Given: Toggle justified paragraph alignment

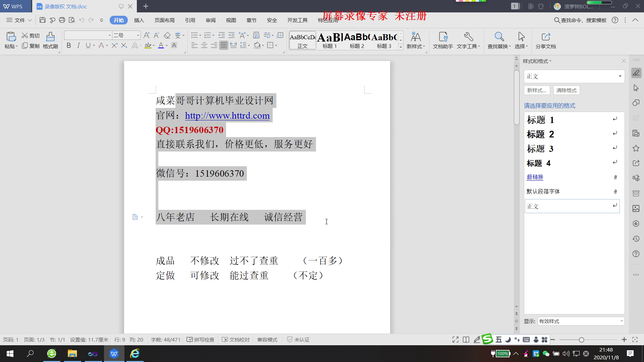Looking at the screenshot, I should coord(224,45).
